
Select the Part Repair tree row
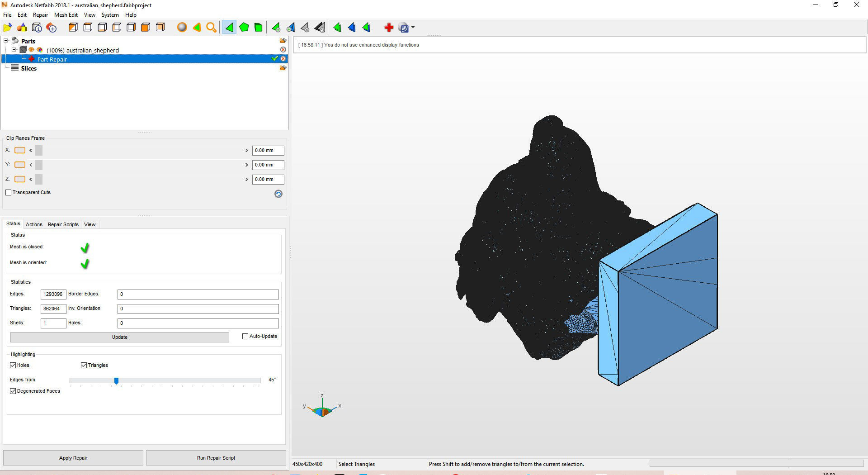click(x=145, y=59)
